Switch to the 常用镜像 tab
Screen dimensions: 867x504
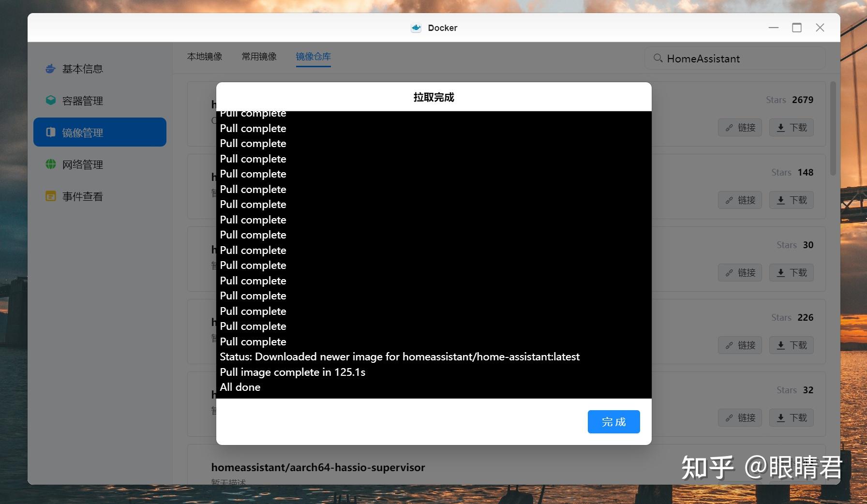click(259, 56)
